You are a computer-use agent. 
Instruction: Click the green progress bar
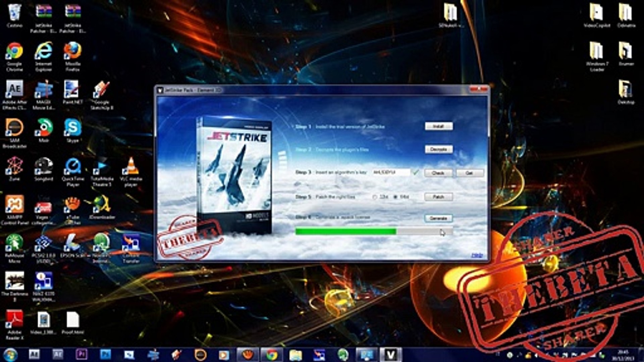(345, 231)
